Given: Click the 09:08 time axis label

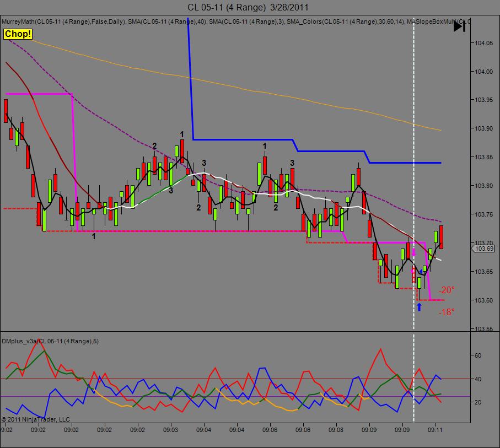Looking at the screenshot, I should (336, 430).
